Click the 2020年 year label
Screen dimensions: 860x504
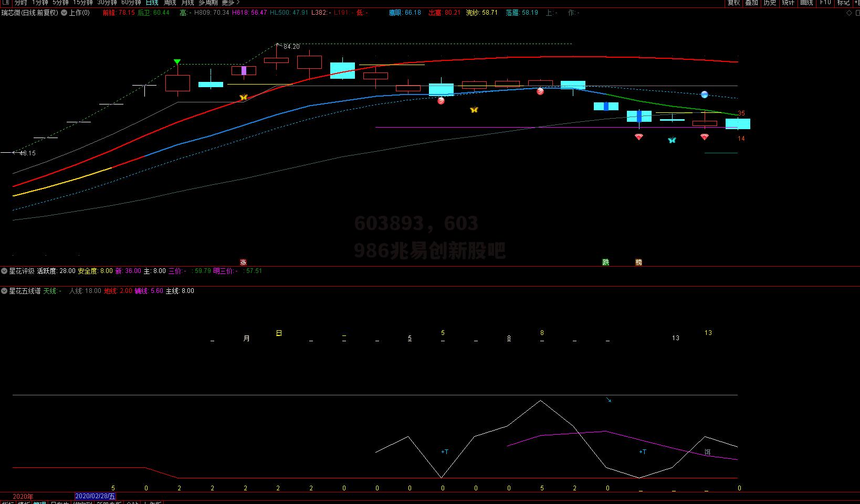pos(23,496)
